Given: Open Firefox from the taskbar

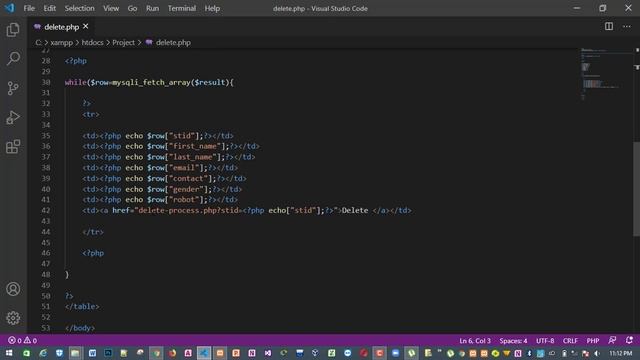Looking at the screenshot, I should [x=172, y=353].
